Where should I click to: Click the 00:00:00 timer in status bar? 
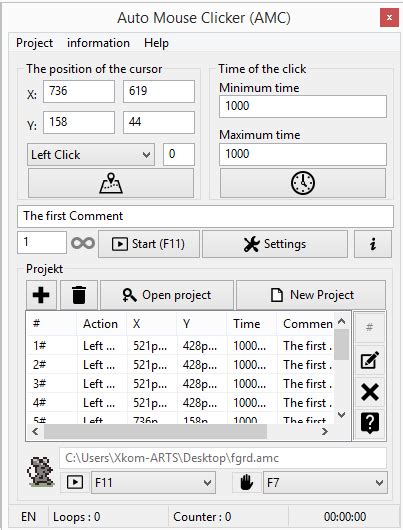coord(345,516)
